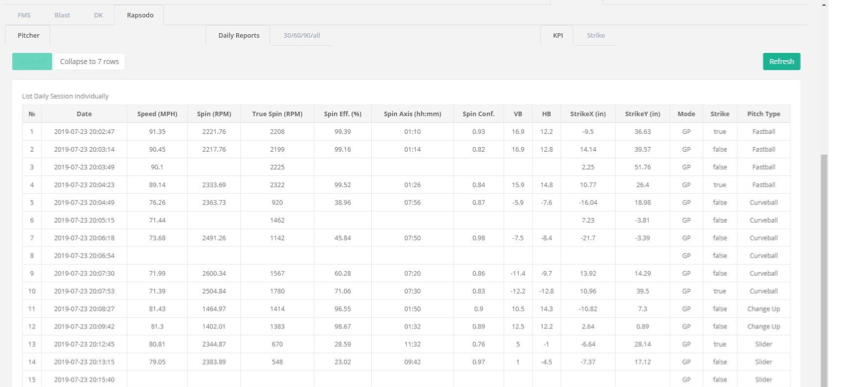Image resolution: width=858 pixels, height=387 pixels.
Task: Click the Spin (RPM) column header
Action: click(x=214, y=114)
